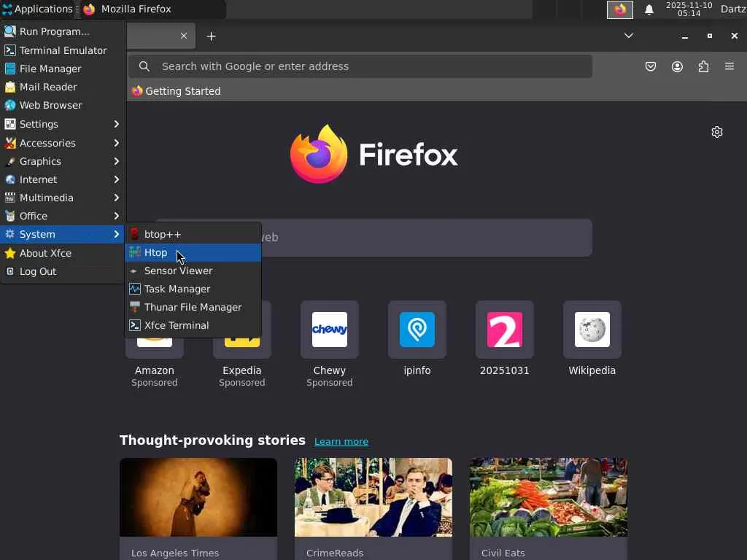The height and width of the screenshot is (560, 747).
Task: Choose Run Program... in Applications menu
Action: click(63, 31)
